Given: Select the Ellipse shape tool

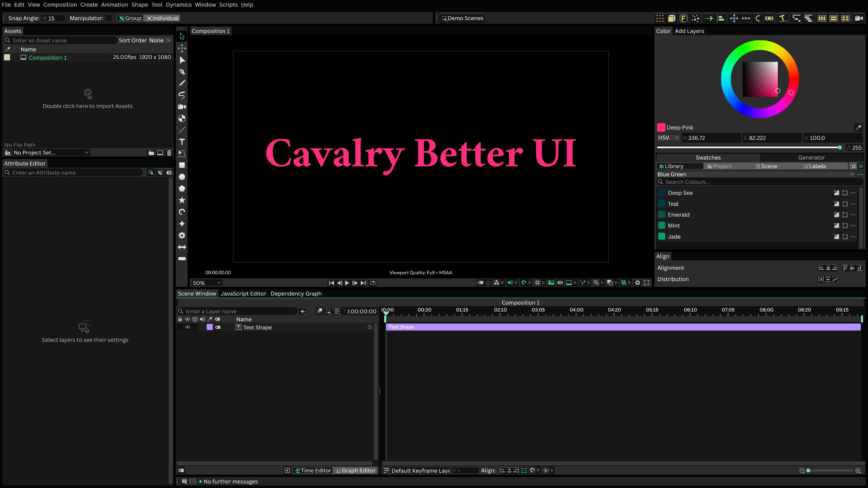Looking at the screenshot, I should pos(182,177).
